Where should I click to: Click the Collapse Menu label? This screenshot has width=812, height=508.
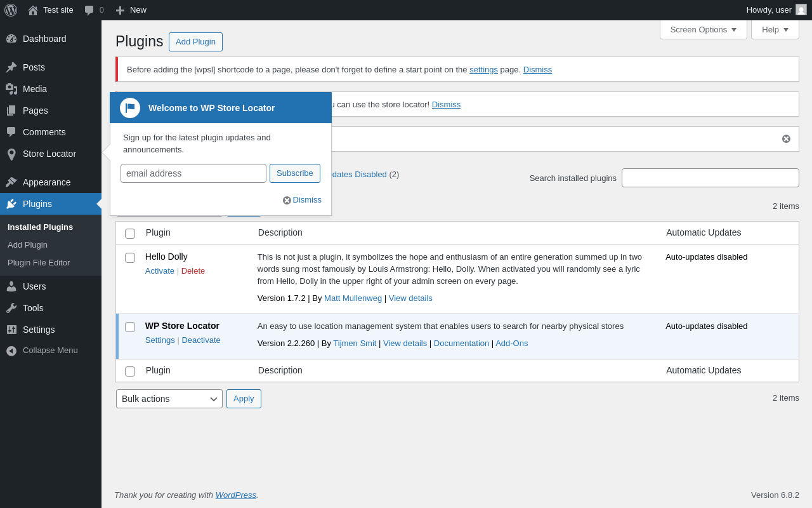pyautogui.click(x=50, y=350)
